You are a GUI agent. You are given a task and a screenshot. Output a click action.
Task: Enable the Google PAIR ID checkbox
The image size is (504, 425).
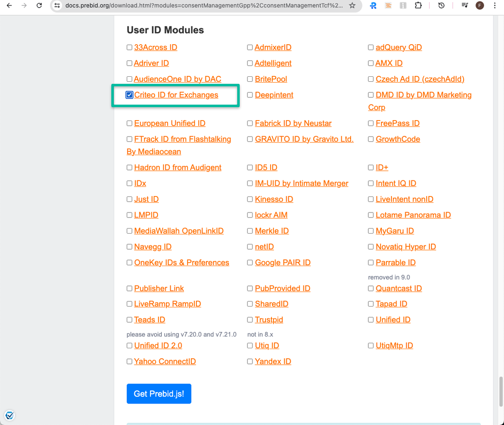click(x=250, y=263)
